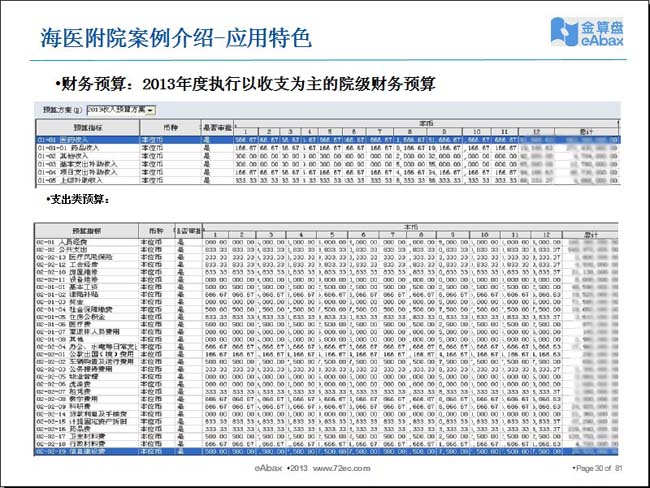
Task: Select row 02-02-03 公务接待费用
Action: tap(326, 369)
